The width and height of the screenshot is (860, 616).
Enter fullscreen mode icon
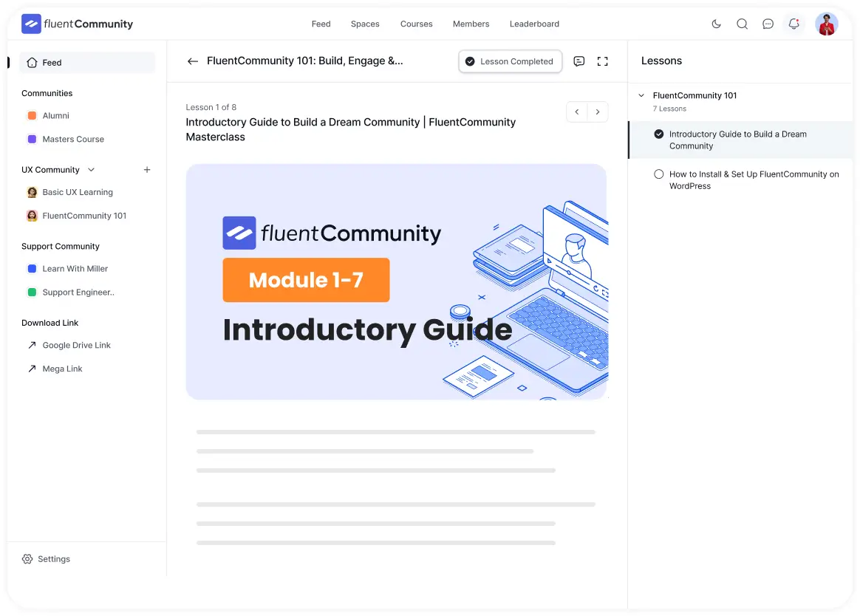[602, 61]
